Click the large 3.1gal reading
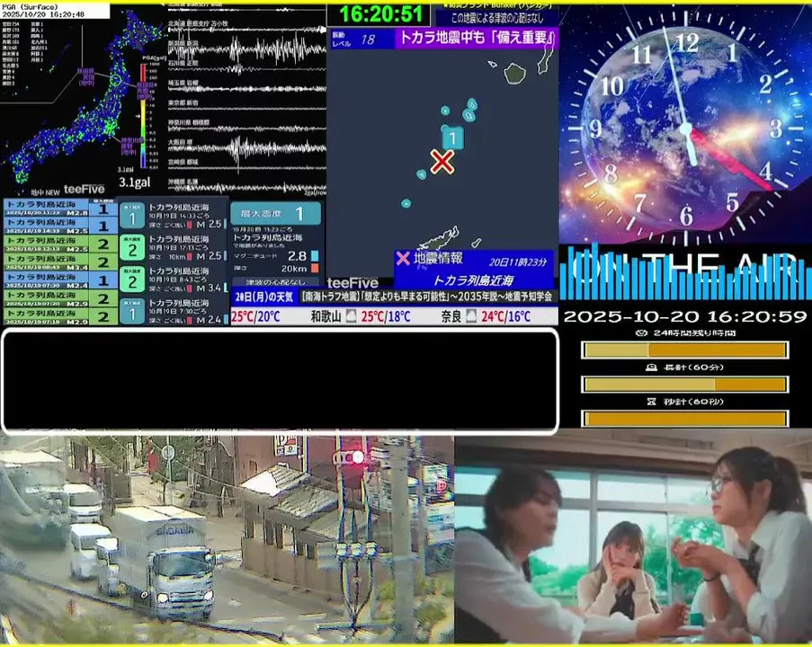The width and height of the screenshot is (812, 647). tap(134, 182)
